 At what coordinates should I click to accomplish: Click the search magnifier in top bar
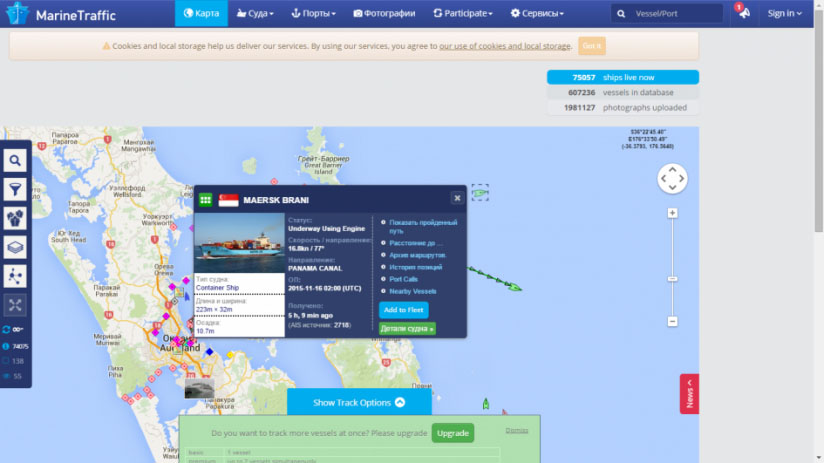click(621, 14)
